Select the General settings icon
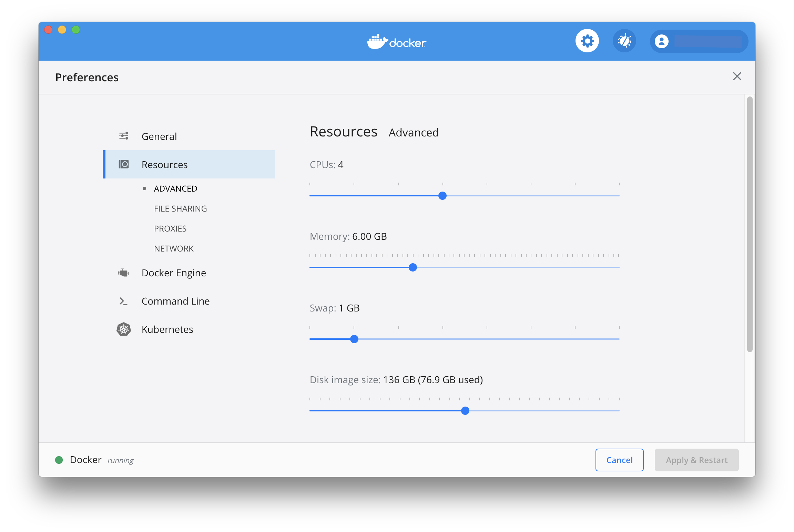The width and height of the screenshot is (794, 532). [x=123, y=136]
